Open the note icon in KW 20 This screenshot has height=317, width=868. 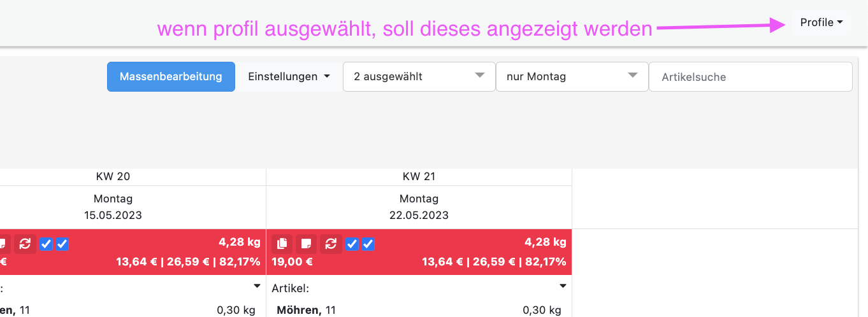[x=3, y=244]
